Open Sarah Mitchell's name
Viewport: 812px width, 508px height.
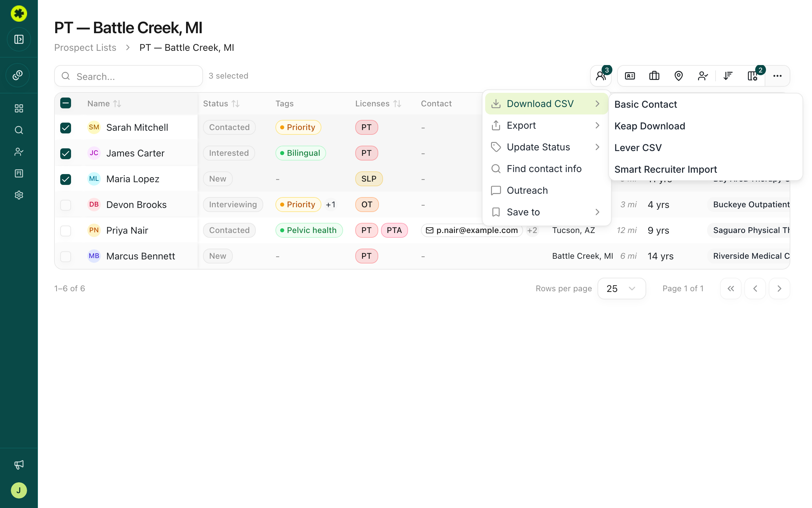[x=137, y=127]
